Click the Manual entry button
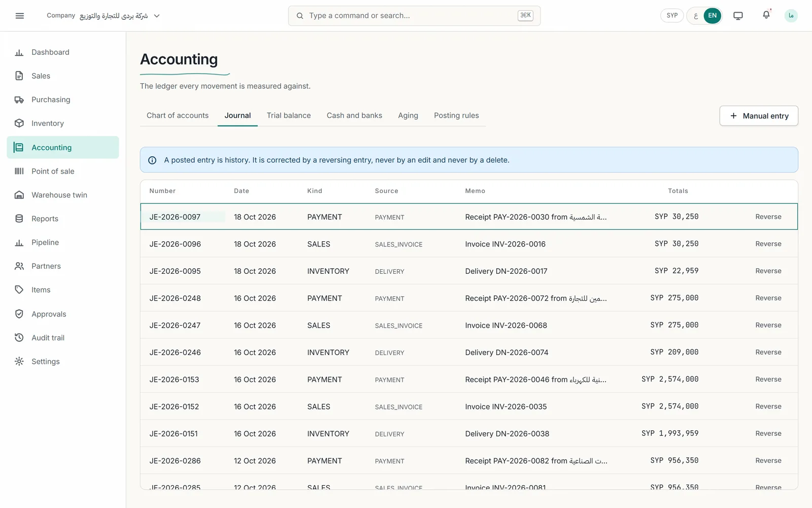 [759, 116]
